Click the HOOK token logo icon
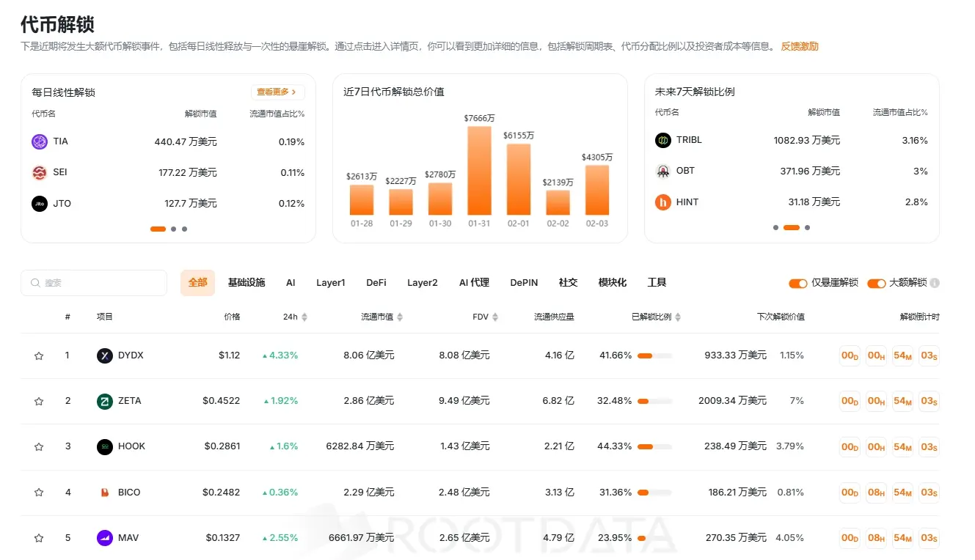The height and width of the screenshot is (560, 975). point(105,446)
